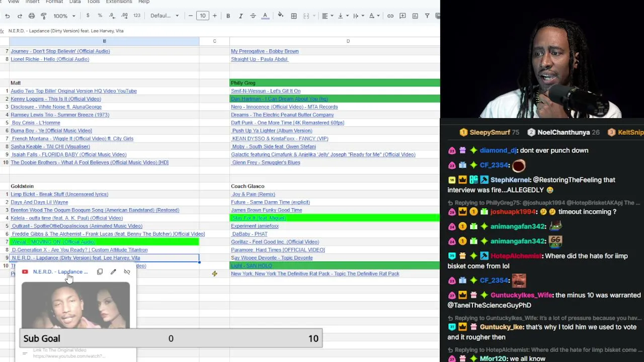The height and width of the screenshot is (362, 644).
Task: Open the text wrapping dropdown
Action: [x=358, y=16]
